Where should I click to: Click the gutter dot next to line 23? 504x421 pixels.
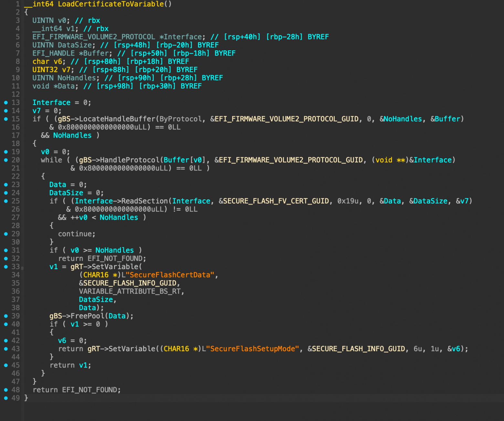click(6, 184)
